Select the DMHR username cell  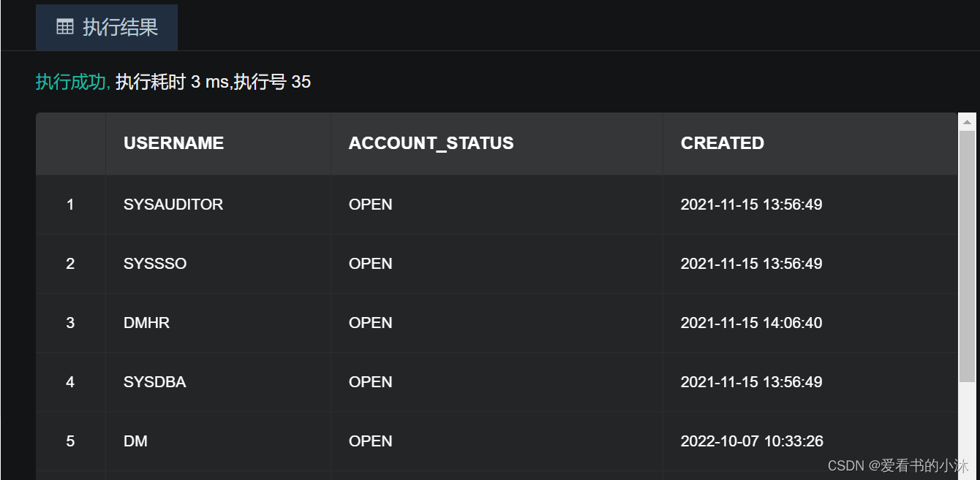pyautogui.click(x=146, y=323)
